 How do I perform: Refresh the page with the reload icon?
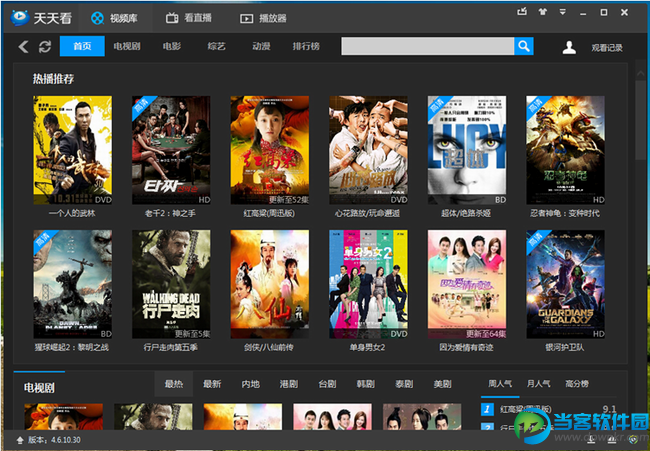click(45, 46)
